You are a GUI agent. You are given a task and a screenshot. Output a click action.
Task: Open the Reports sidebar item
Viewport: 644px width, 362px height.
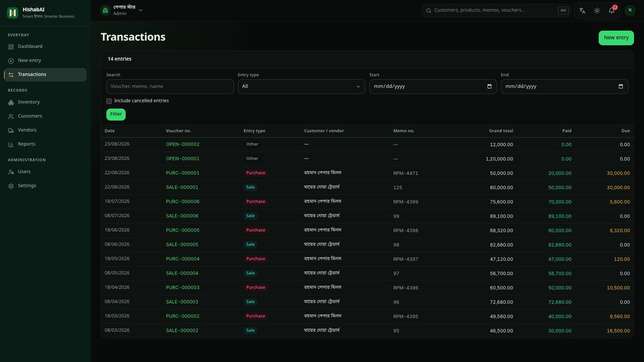click(45, 144)
